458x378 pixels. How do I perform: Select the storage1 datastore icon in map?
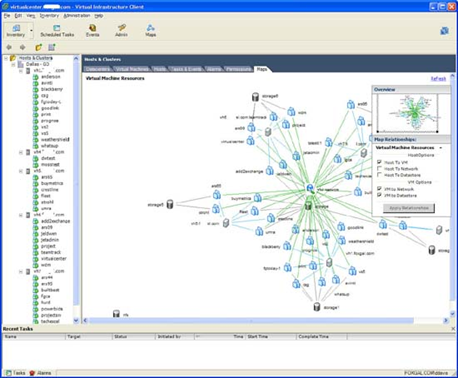coord(317,307)
